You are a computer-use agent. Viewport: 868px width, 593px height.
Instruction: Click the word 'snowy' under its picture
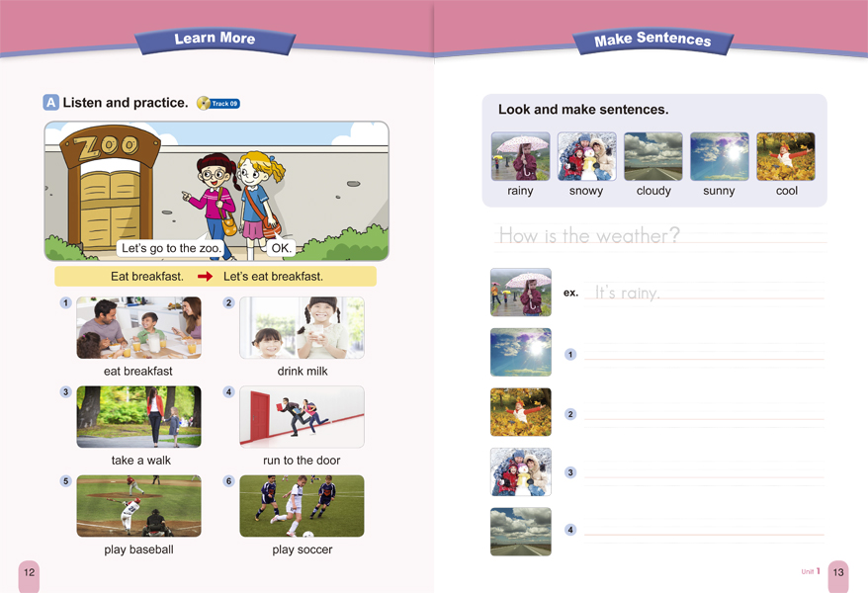pos(586,191)
